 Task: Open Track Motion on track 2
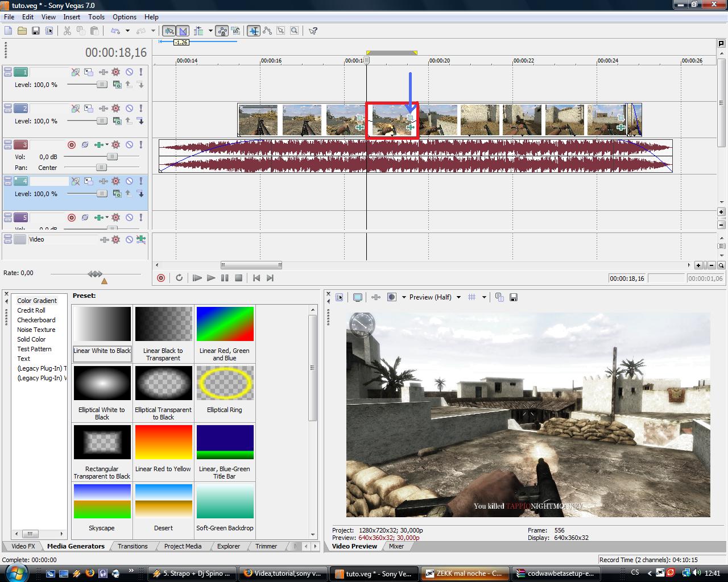pyautogui.click(x=89, y=109)
